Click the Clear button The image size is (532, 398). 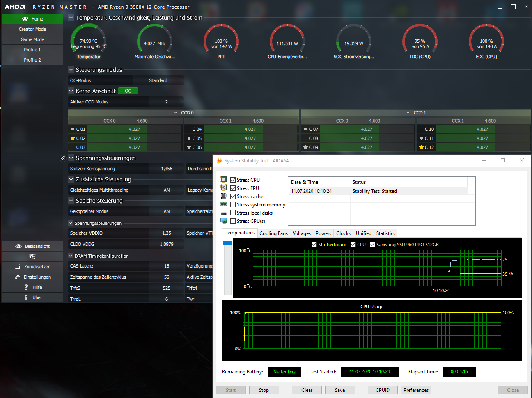[307, 390]
